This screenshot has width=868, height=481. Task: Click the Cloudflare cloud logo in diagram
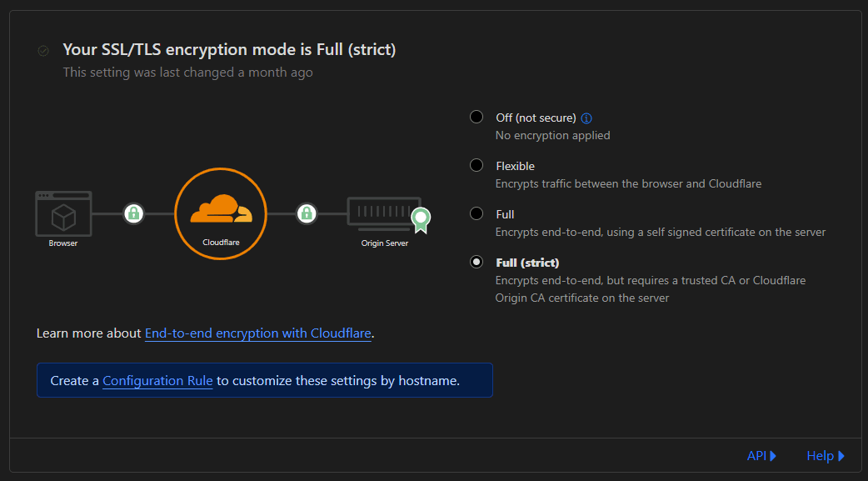[x=220, y=209]
